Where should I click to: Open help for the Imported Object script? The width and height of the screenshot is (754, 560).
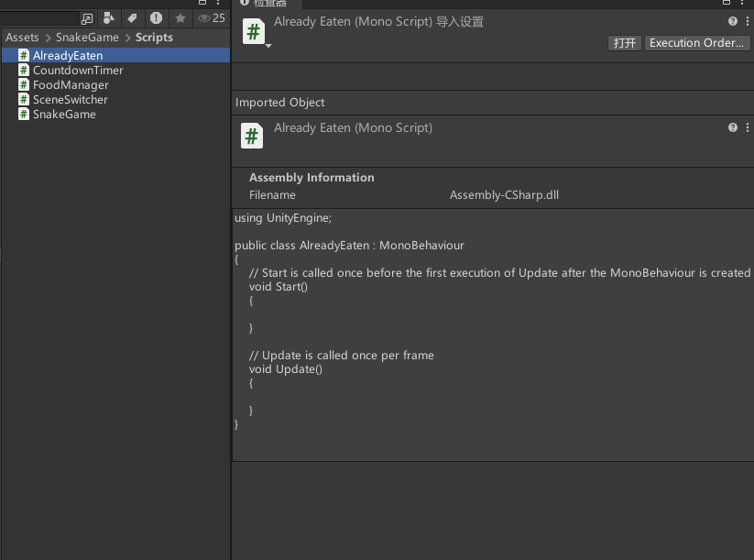(732, 127)
